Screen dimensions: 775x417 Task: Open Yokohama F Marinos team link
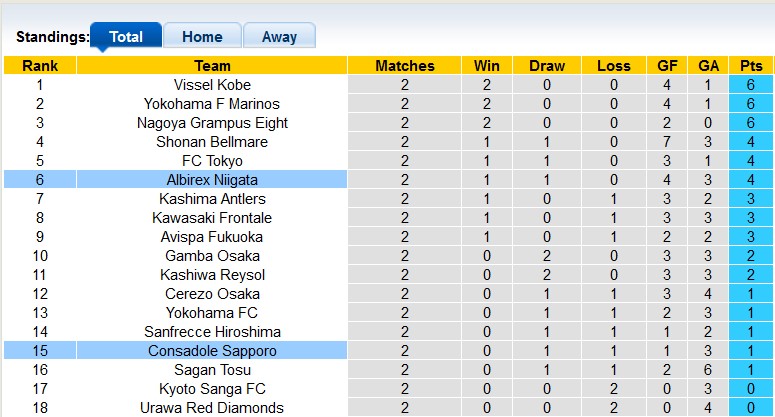pyautogui.click(x=212, y=104)
